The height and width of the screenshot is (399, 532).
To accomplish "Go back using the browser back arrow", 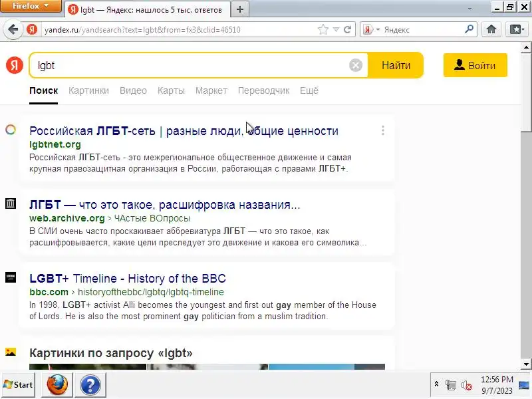I will [13, 30].
